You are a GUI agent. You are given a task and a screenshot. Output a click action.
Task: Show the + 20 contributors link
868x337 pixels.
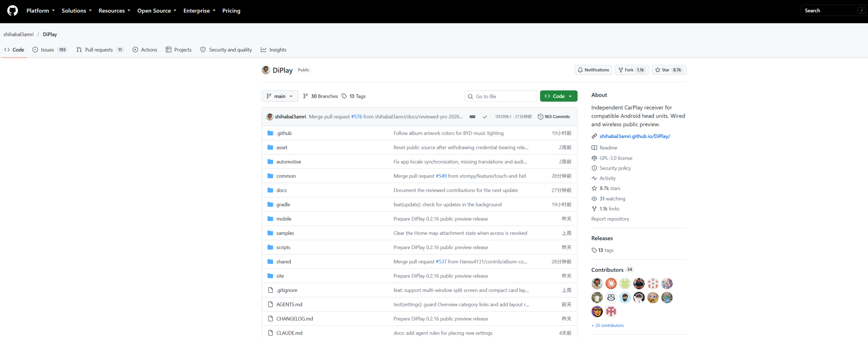(608, 325)
